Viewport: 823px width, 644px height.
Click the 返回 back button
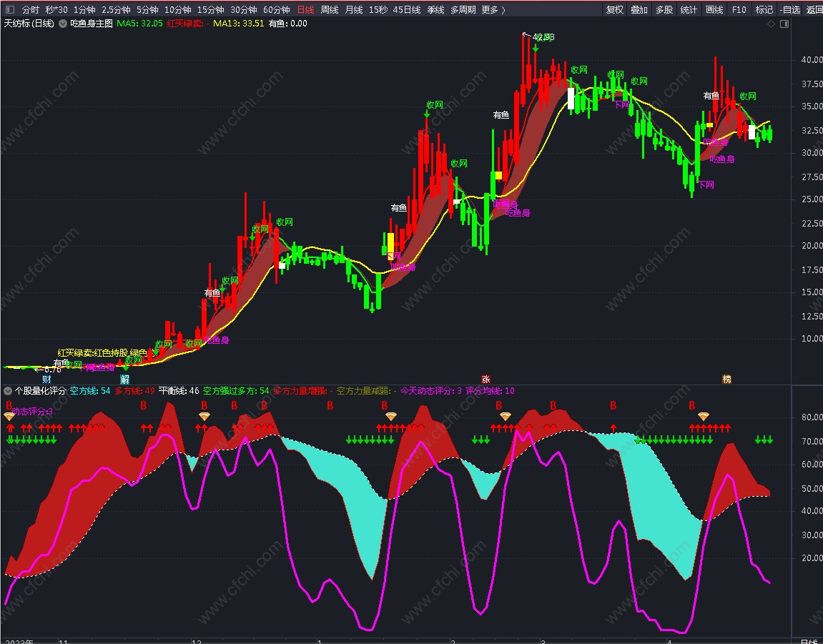pos(814,9)
